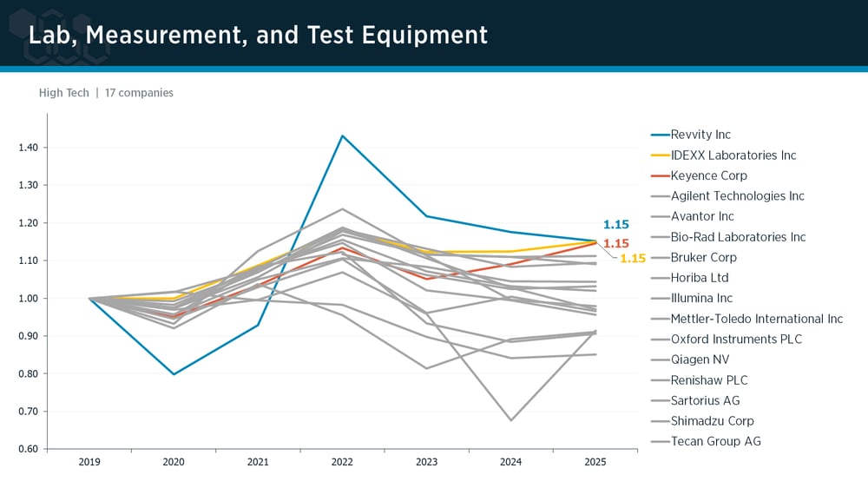Click the High Tech subtitle text
This screenshot has width=868, height=488.
[x=63, y=93]
